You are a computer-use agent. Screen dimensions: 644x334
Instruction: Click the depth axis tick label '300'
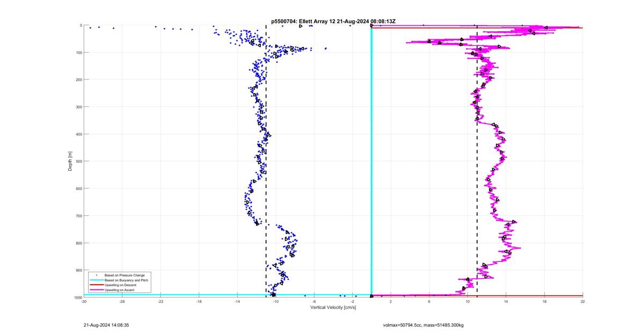click(78, 107)
